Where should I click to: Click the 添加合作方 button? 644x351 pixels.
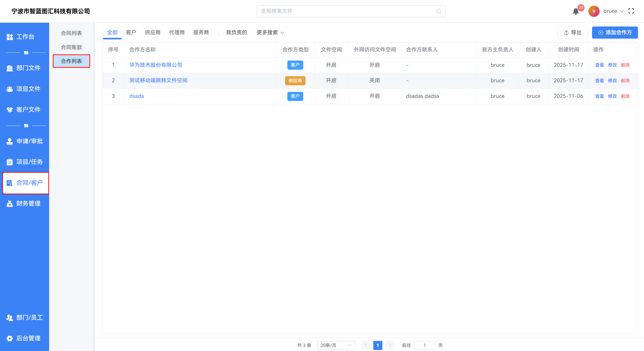click(615, 33)
